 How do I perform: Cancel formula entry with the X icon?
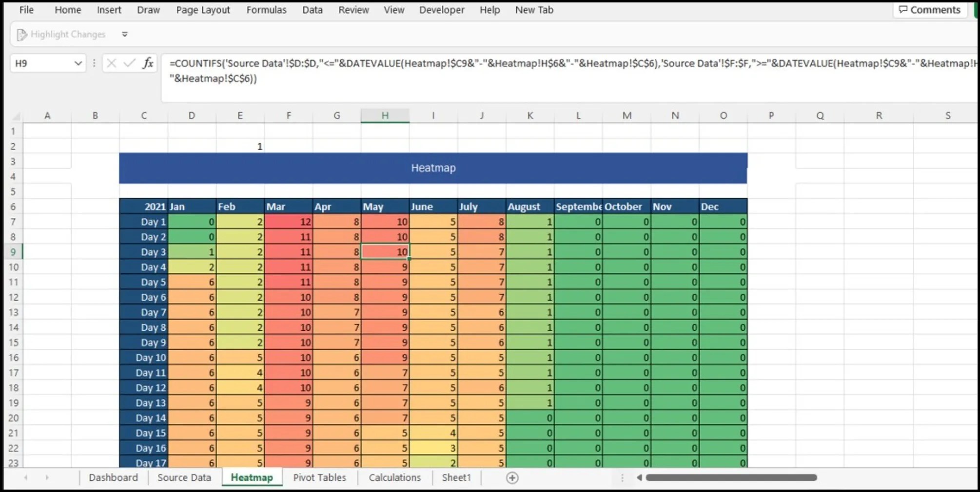(x=111, y=63)
